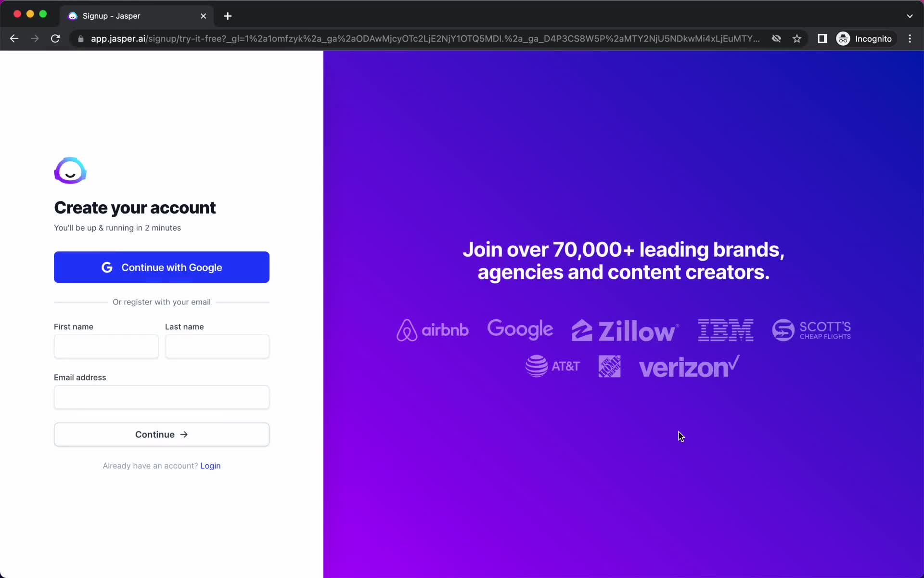Click the Jasper logo icon
Viewport: 924px width, 578px height.
tap(70, 171)
